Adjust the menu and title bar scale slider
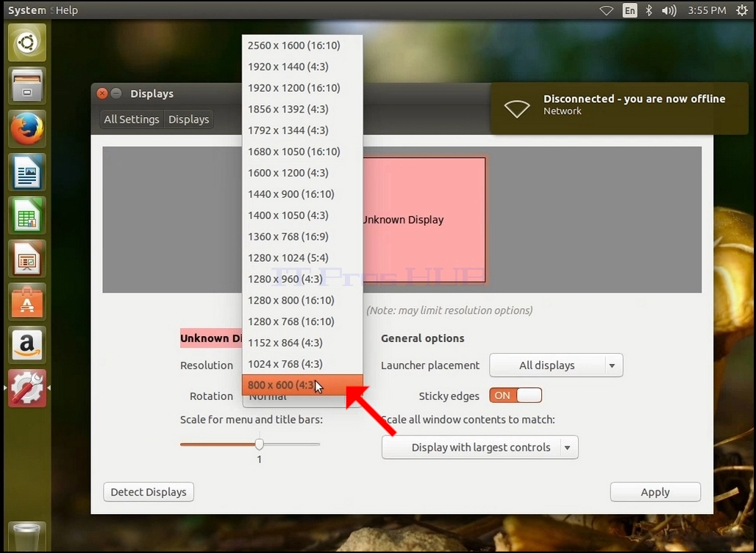Viewport: 756px width, 553px height. [x=260, y=444]
